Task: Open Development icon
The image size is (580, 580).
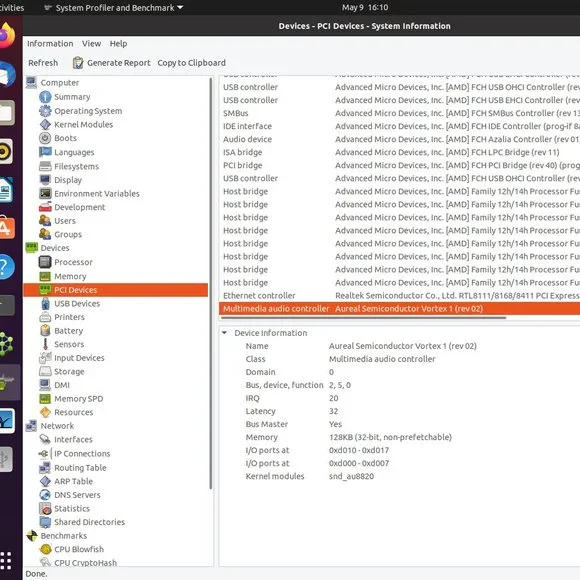Action: coord(45,207)
